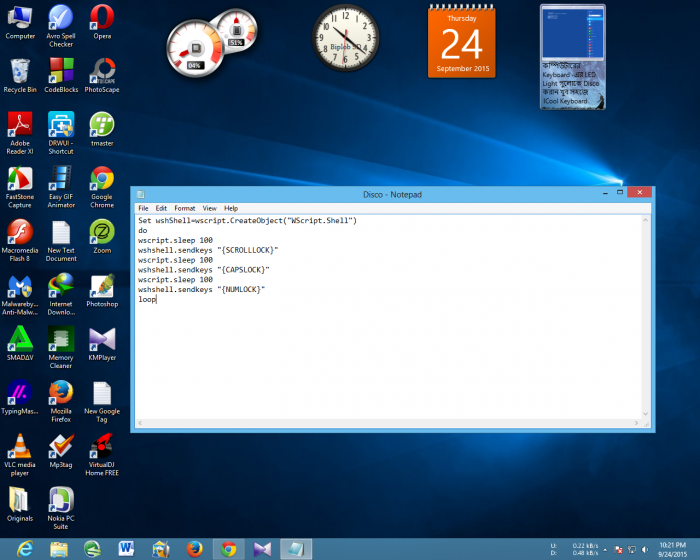This screenshot has height=560, width=700.
Task: Open Internet Explorer from the taskbar
Action: point(25,549)
